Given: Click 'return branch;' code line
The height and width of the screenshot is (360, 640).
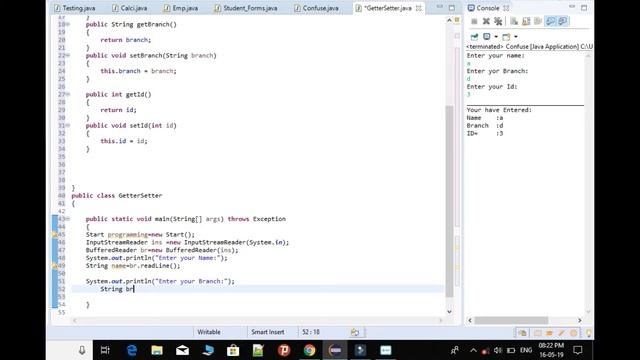Looking at the screenshot, I should pyautogui.click(x=126, y=40).
